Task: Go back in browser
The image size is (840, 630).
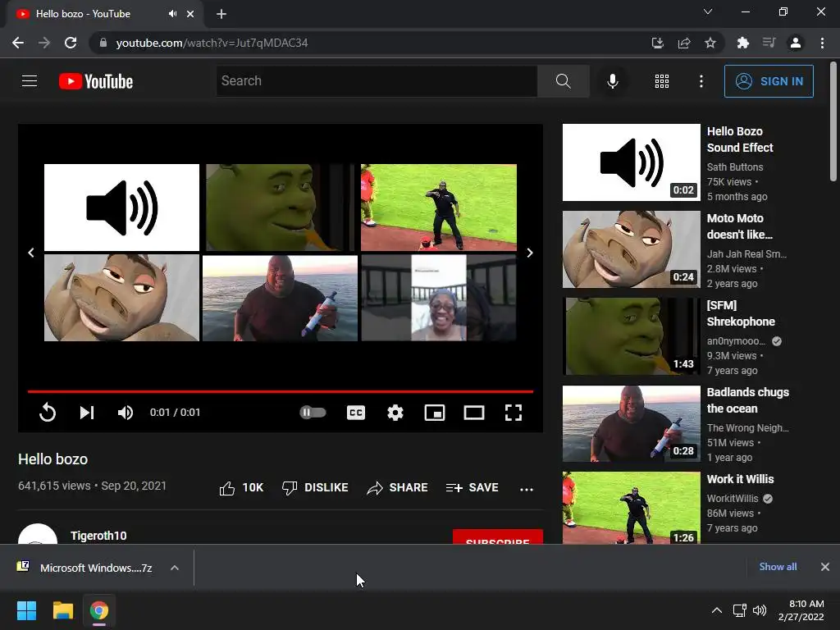Action: pos(18,43)
